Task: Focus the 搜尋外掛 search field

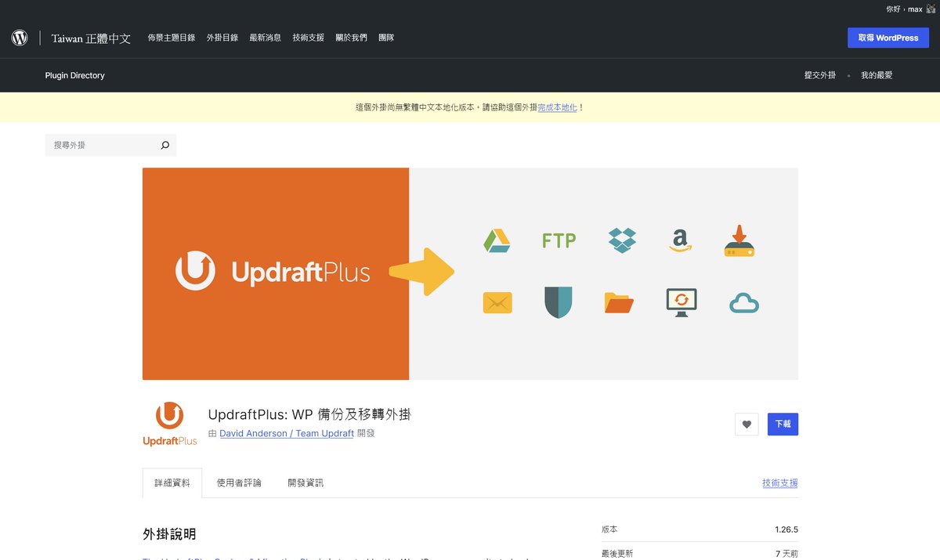Action: (x=110, y=145)
